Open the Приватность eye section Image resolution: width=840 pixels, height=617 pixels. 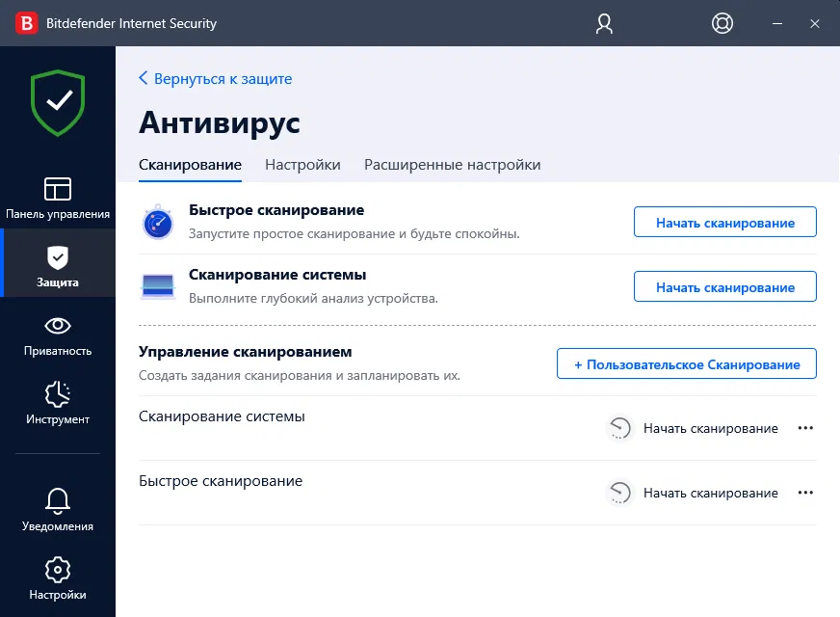58,336
